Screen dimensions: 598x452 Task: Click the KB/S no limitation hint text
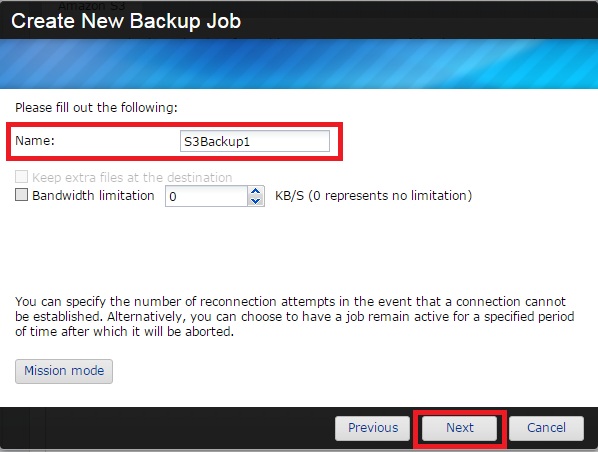373,196
